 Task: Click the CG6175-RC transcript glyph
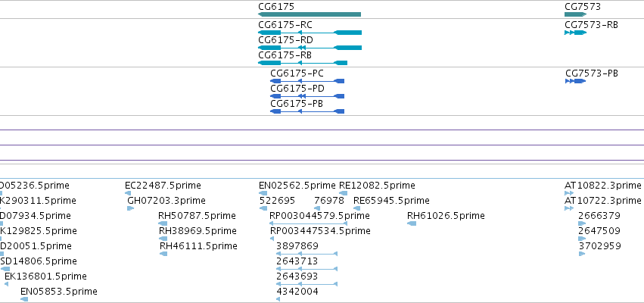310,33
